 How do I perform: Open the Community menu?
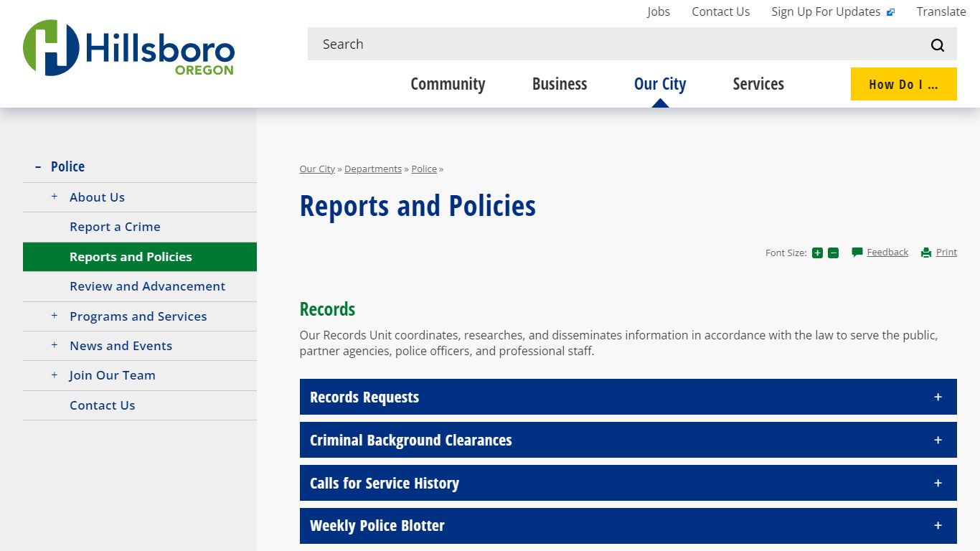tap(448, 84)
